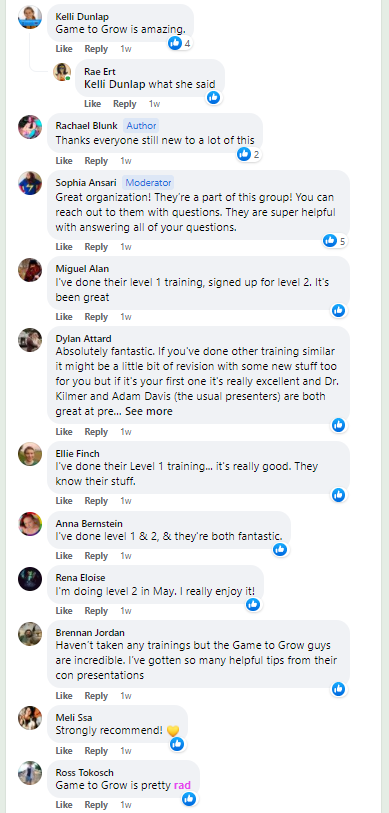Click the pink 'rad' word in Ross Tokosch's comment
Image resolution: width=389 pixels, height=813 pixels.
coord(182,785)
